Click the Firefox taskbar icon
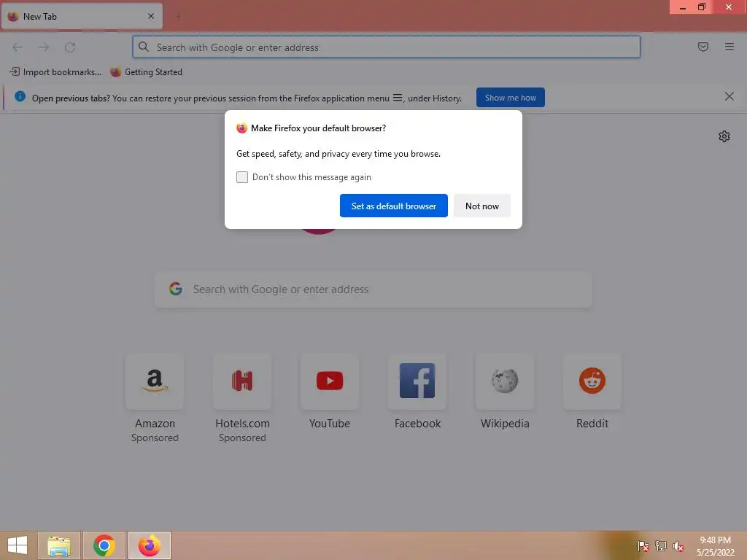Screen dimensions: 747x560 [x=150, y=545]
